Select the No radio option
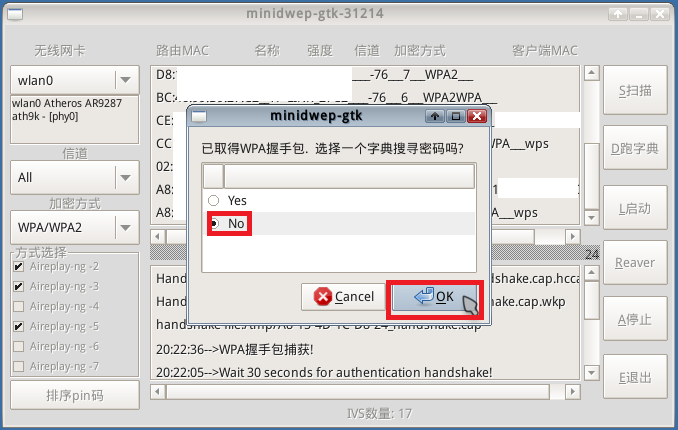Image resolution: width=678 pixels, height=430 pixels. click(214, 224)
